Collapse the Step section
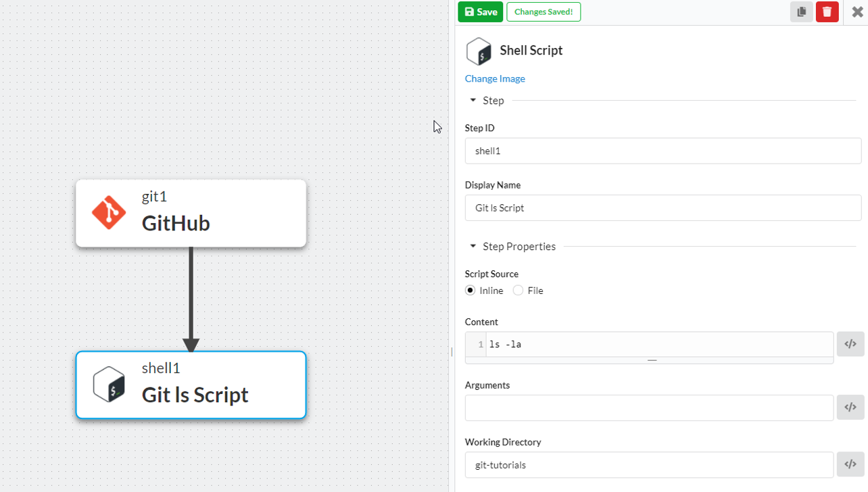The height and width of the screenshot is (492, 868). point(473,101)
